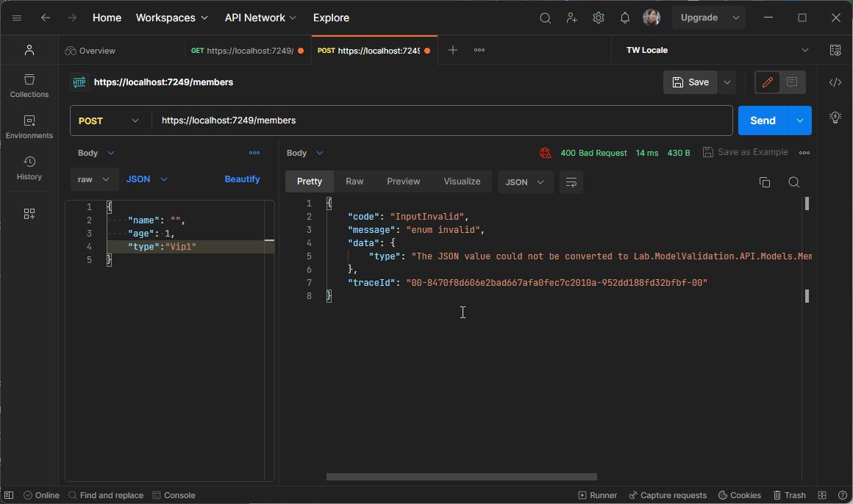Open the invite collaborators icon
This screenshot has height=504, width=853.
pyautogui.click(x=572, y=18)
